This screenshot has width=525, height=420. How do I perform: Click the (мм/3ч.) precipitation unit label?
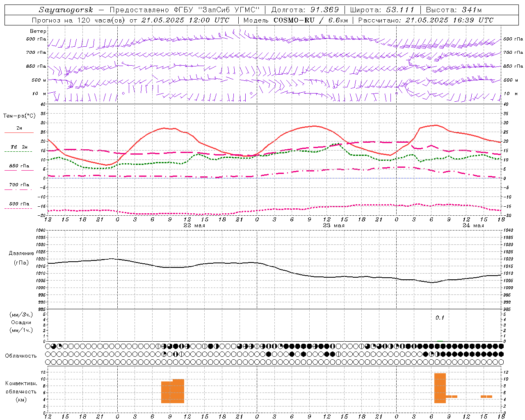[21, 315]
